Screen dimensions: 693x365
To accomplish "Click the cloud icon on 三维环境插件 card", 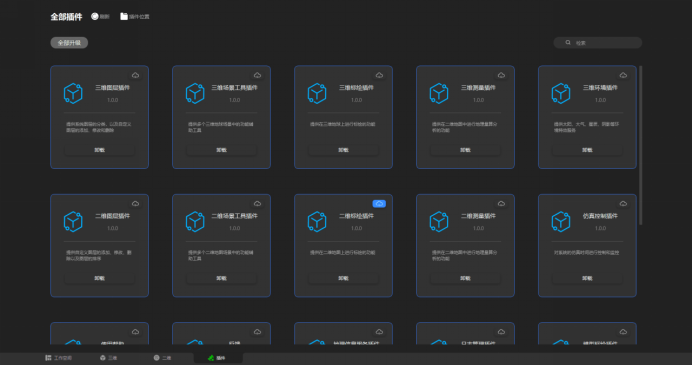I will point(624,75).
